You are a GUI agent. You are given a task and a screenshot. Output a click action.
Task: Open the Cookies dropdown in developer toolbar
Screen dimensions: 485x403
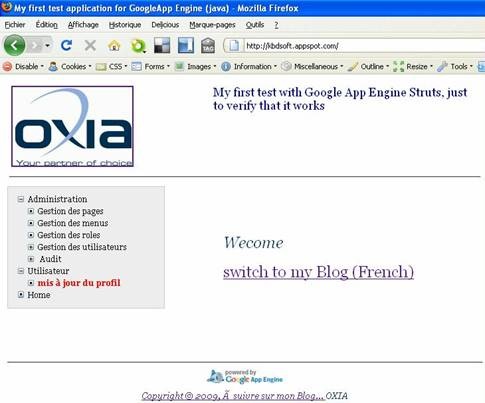70,66
